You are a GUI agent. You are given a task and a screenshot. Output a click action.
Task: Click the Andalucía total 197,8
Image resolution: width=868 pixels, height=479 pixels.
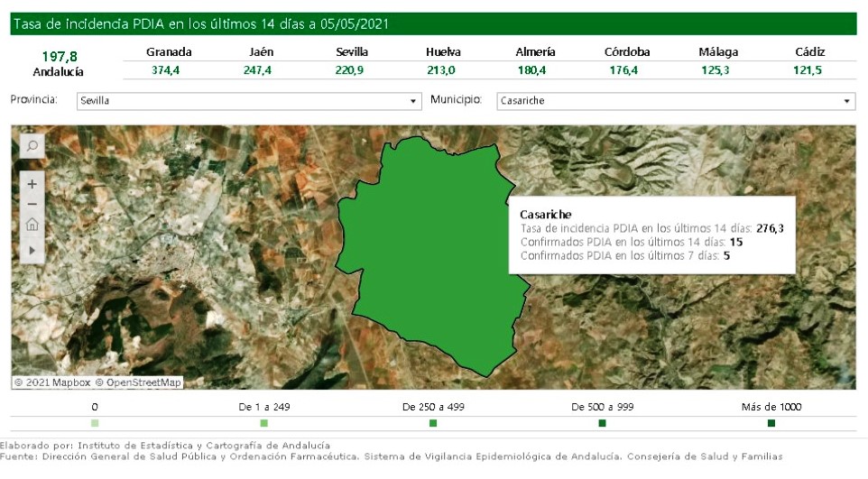59,56
